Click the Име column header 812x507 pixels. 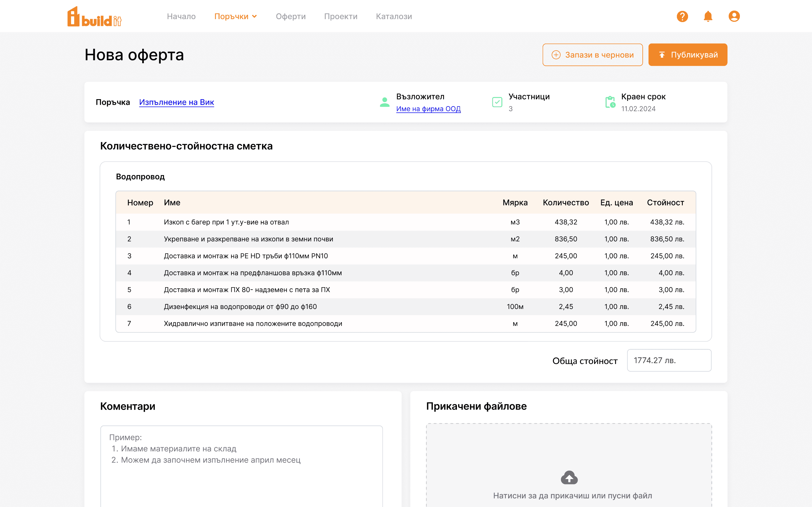pyautogui.click(x=172, y=202)
